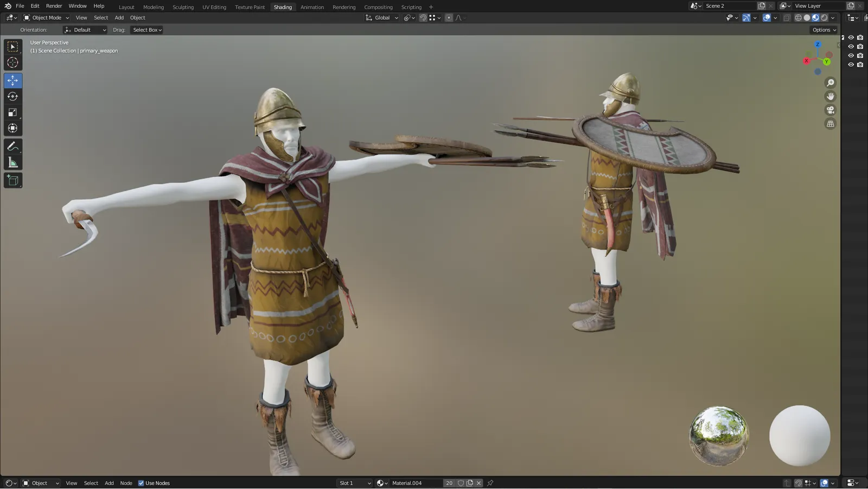Toggle fourth outliner eye visibility icon
Viewport: 868px width, 489px height.
pos(851,65)
